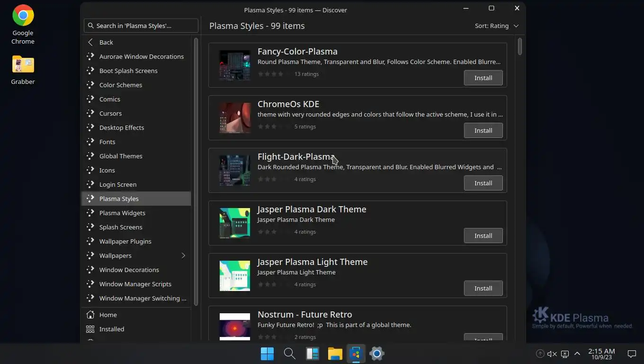
Task: Click the Discover app icon in taskbar
Action: (x=356, y=354)
